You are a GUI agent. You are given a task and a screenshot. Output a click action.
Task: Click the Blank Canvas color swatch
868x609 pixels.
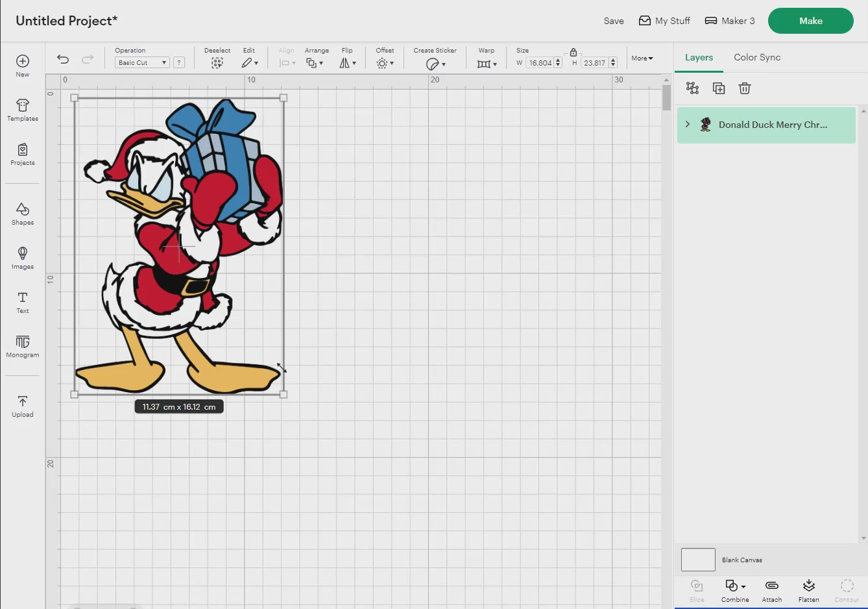tap(698, 560)
